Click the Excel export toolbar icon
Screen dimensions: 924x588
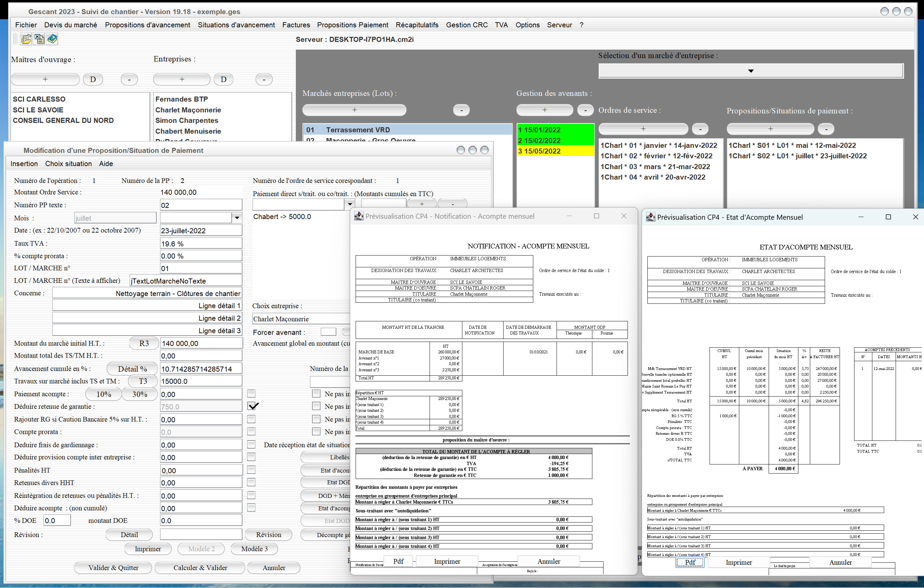pos(39,39)
